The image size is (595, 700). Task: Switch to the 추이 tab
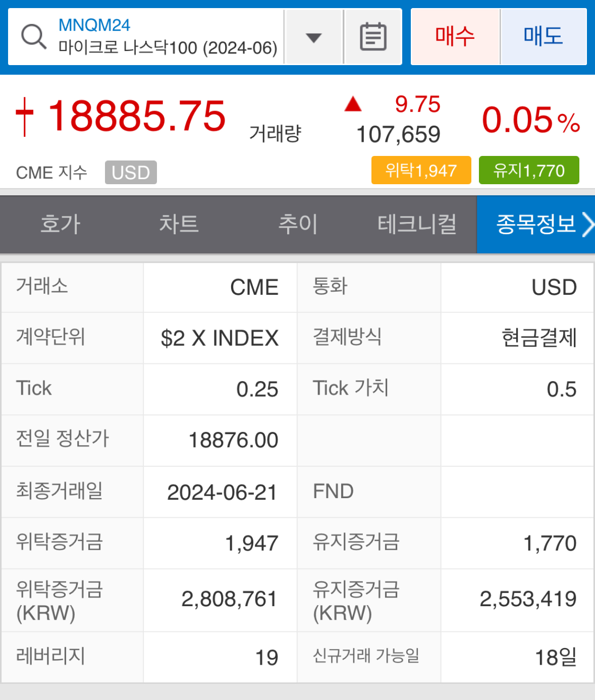pos(298,224)
